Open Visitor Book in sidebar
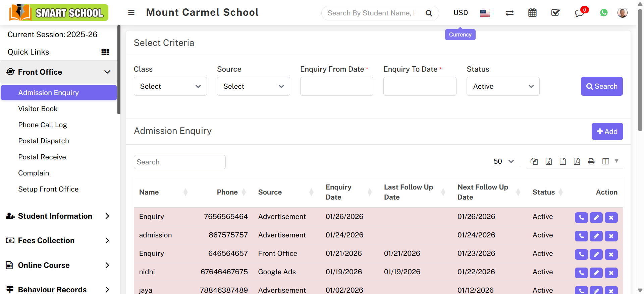Viewport: 644px width, 294px height. click(38, 109)
